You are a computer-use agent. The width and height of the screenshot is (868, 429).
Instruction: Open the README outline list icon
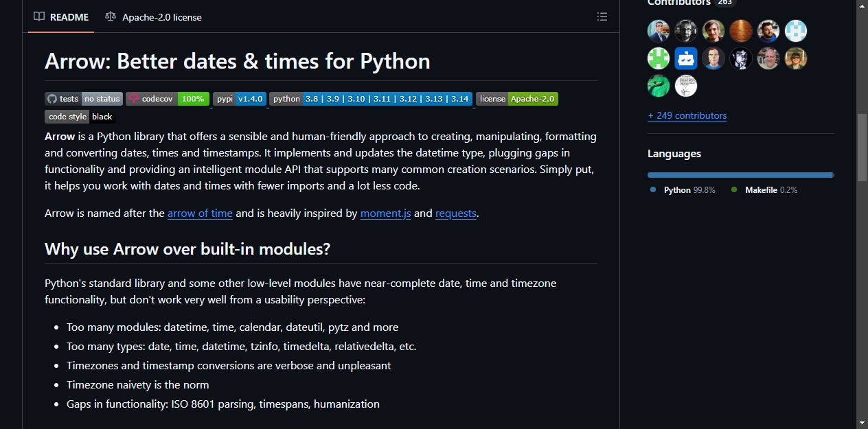[602, 16]
